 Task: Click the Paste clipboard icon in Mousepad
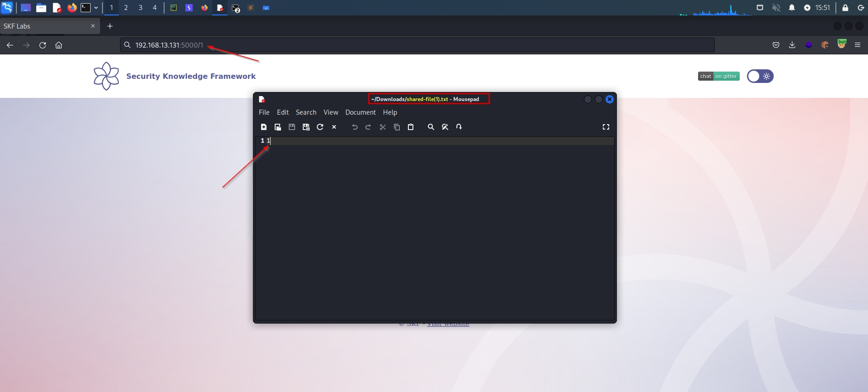coord(411,127)
